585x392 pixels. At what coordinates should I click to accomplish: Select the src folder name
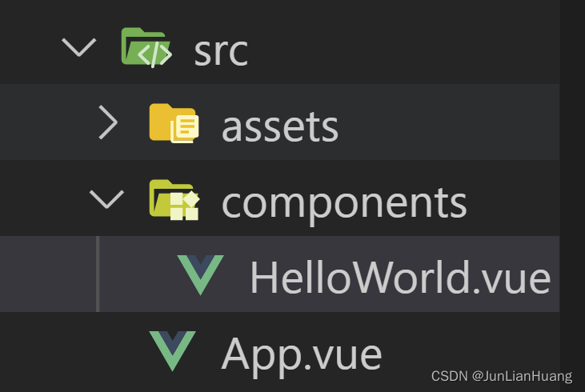(221, 50)
